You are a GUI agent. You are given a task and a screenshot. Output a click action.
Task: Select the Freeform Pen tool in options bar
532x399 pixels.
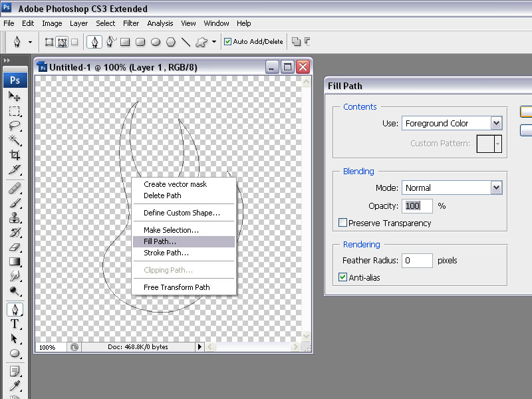110,42
